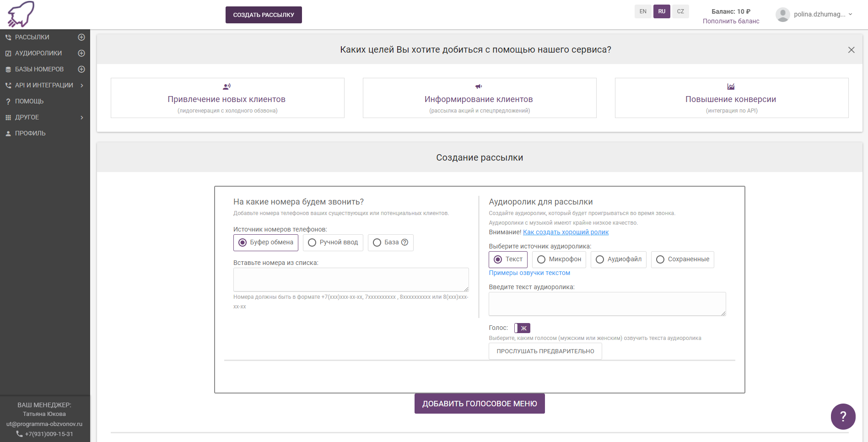The height and width of the screenshot is (442, 868).
Task: Click the Баланс: 10 ₽ text
Action: 731,11
